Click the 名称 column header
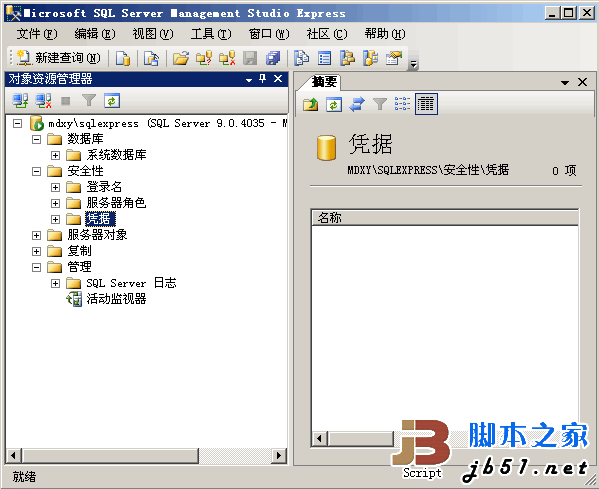Viewport: 599px width, 489px height. tap(445, 218)
